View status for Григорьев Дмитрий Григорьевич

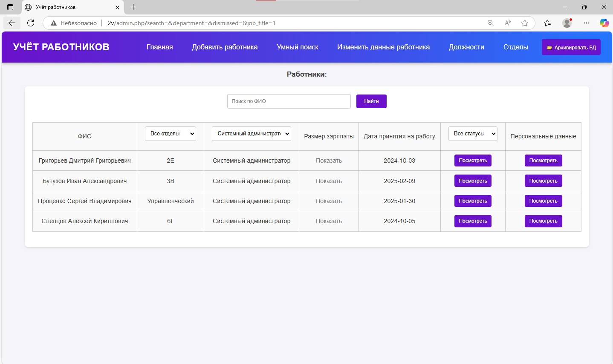(473, 161)
